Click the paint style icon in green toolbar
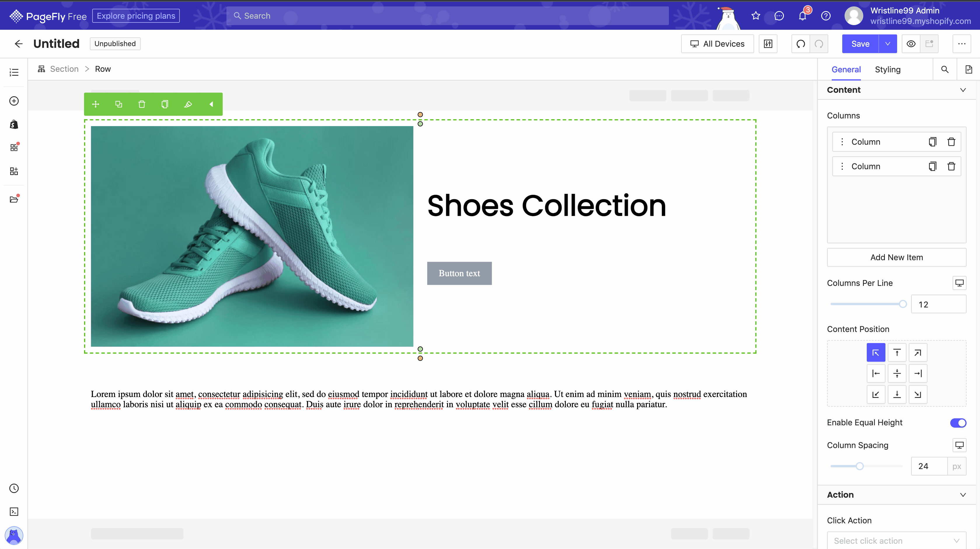Viewport: 980px width, 549px height. [188, 104]
